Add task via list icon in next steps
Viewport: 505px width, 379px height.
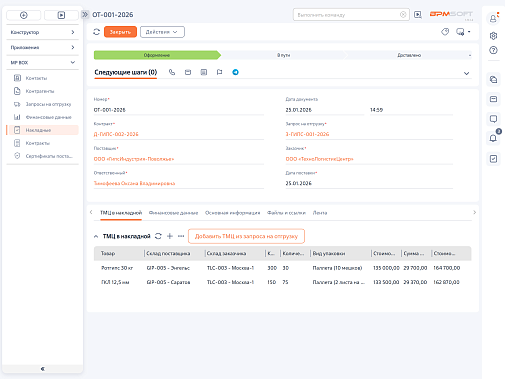[204, 72]
